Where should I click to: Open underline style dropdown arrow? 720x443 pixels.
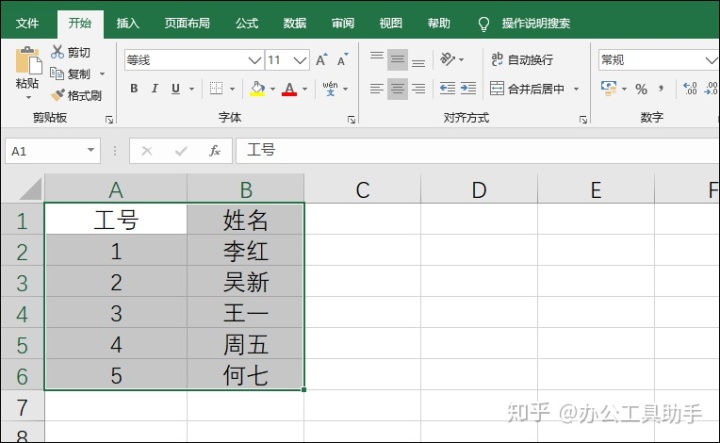pos(191,89)
